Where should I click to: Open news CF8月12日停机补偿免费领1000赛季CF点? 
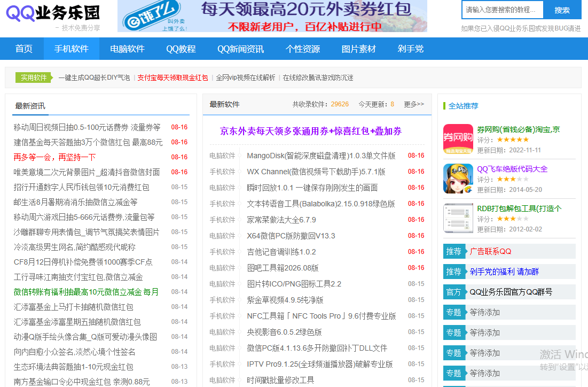pyautogui.click(x=83, y=262)
